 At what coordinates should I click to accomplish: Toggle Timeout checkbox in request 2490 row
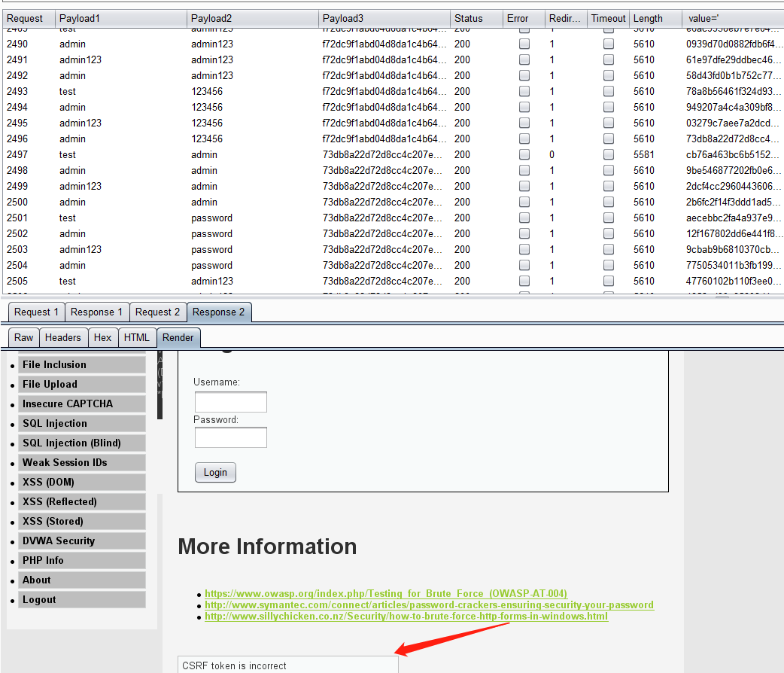point(609,44)
